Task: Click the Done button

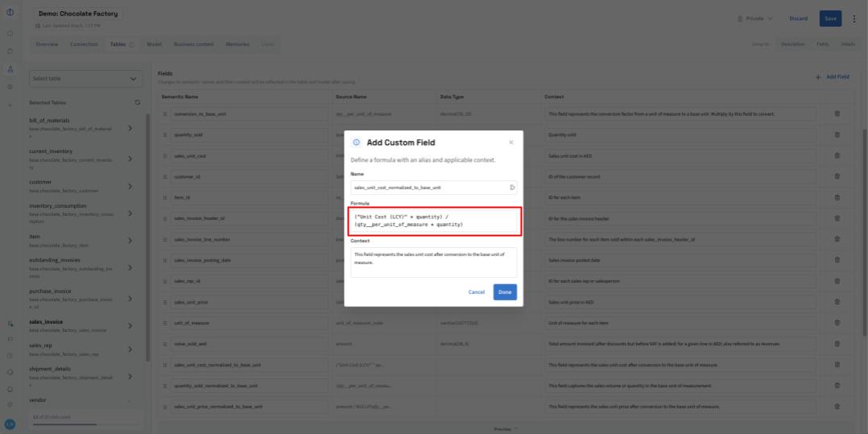Action: click(505, 292)
